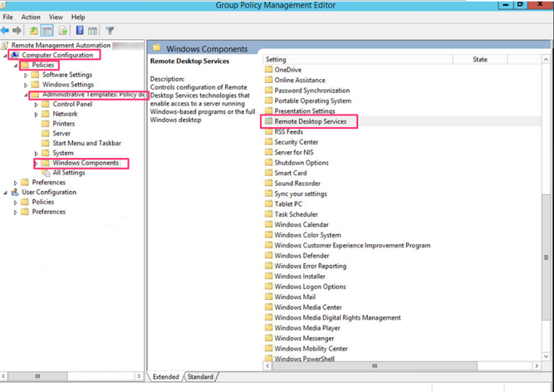Click the Task Scheduler folder icon
This screenshot has width=554, height=392.
pyautogui.click(x=269, y=214)
